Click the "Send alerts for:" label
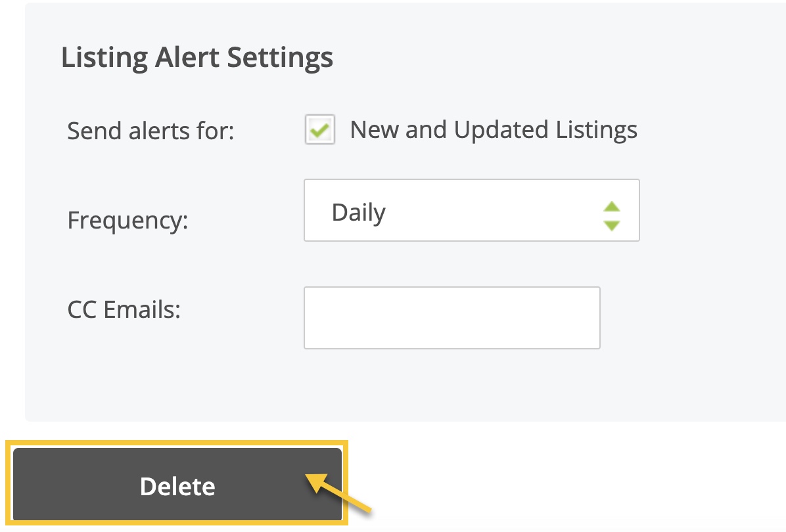The width and height of the screenshot is (786, 532). click(x=150, y=131)
